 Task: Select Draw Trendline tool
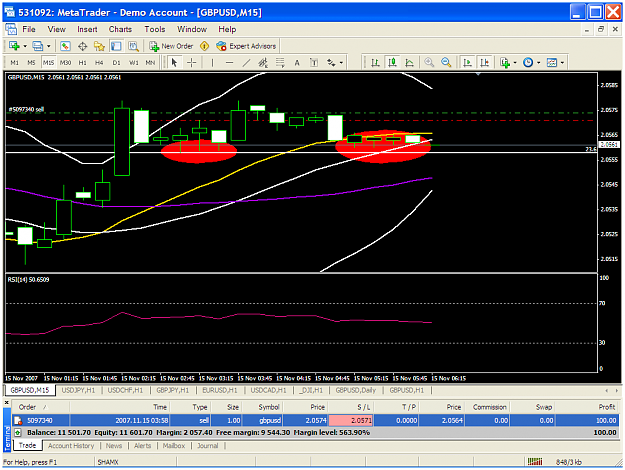tap(246, 63)
